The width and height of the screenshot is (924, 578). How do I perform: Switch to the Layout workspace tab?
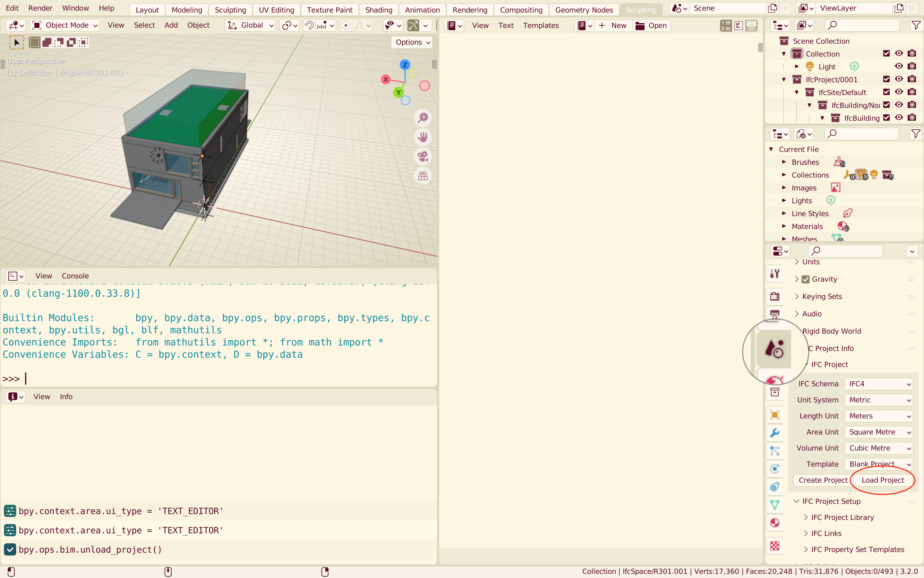pyautogui.click(x=147, y=10)
